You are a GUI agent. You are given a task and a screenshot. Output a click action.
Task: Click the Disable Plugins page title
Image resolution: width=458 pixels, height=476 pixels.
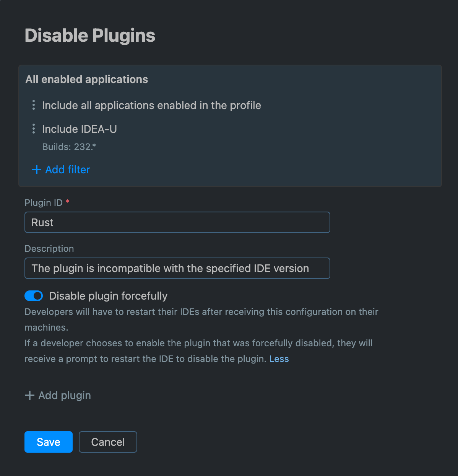(x=90, y=35)
